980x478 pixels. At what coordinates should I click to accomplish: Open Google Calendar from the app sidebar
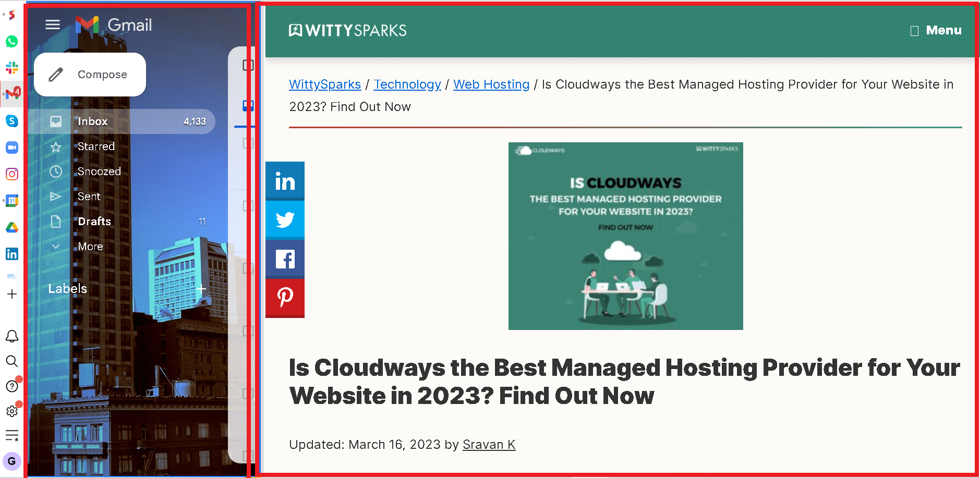click(x=11, y=201)
